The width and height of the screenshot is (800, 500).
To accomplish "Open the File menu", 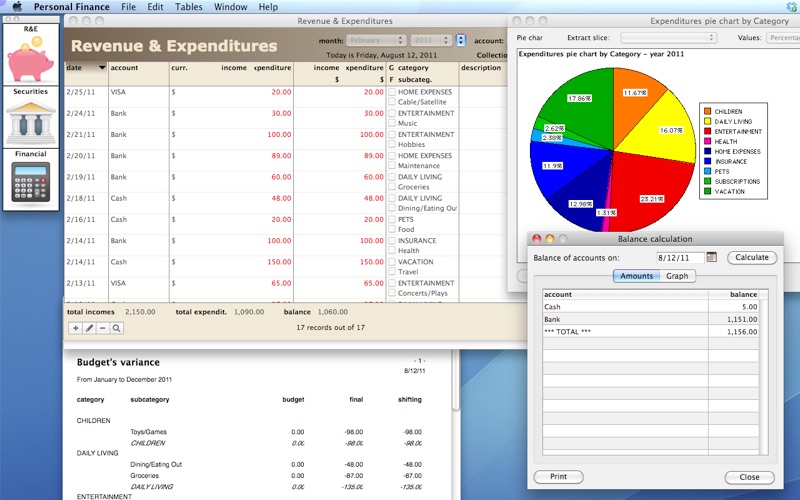I will coord(129,7).
